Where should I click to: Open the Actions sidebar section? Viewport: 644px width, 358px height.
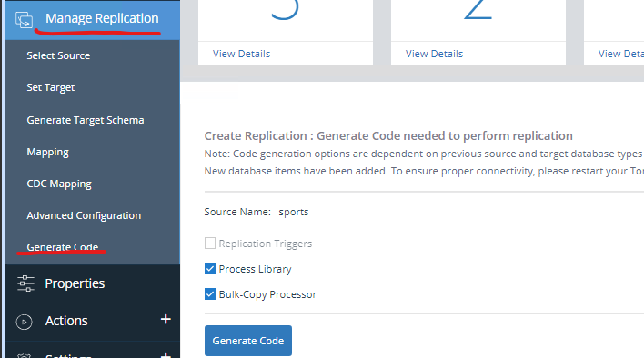point(93,321)
